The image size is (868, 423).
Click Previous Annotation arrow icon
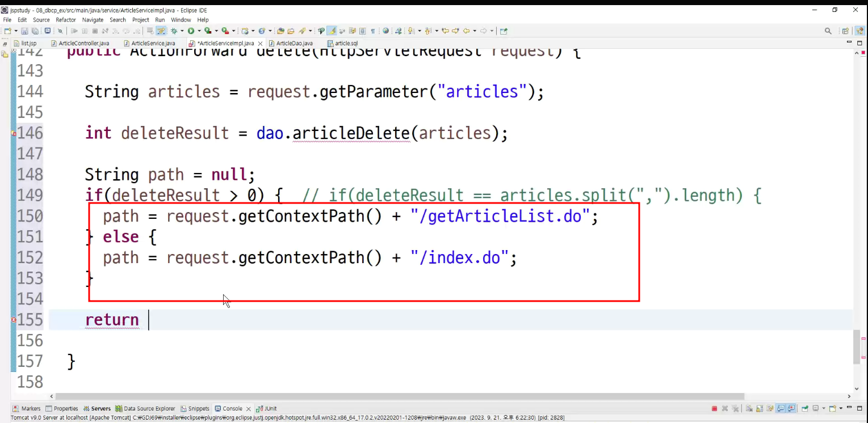[427, 31]
